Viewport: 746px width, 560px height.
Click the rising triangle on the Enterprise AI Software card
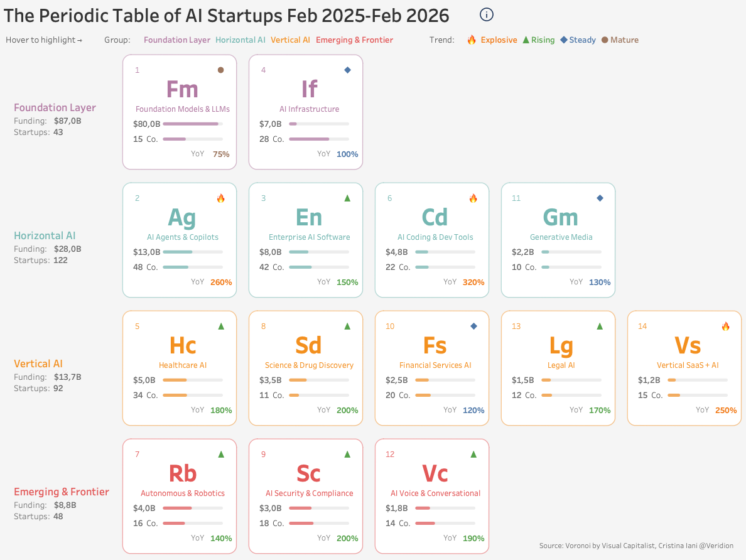click(347, 198)
